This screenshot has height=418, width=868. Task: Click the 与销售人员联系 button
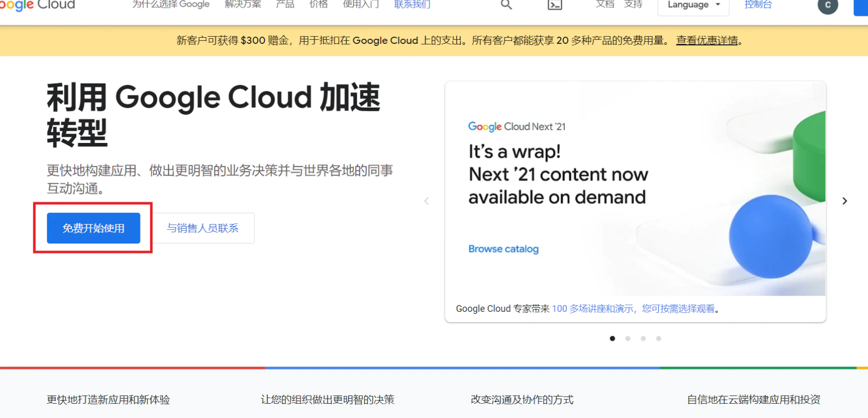tap(203, 228)
